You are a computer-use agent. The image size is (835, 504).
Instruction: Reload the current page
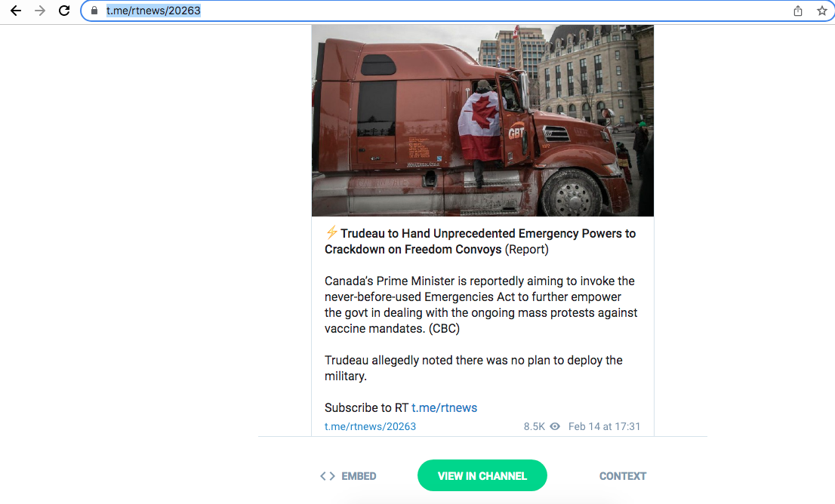[x=64, y=11]
